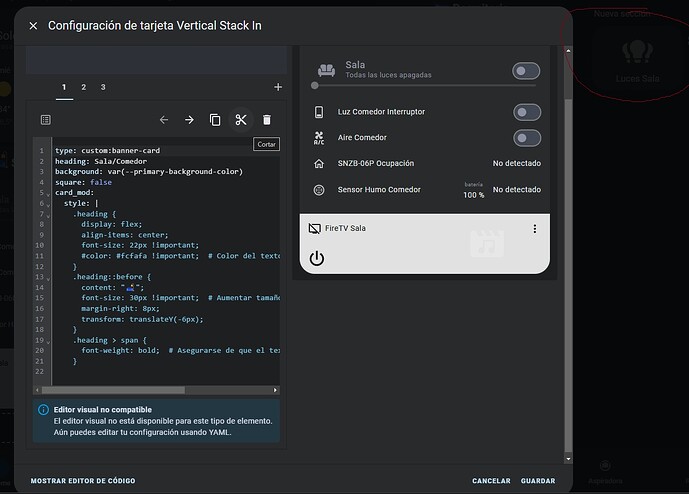This screenshot has height=494, width=689.
Task: Open the visual editor toggle icon
Action: click(46, 120)
